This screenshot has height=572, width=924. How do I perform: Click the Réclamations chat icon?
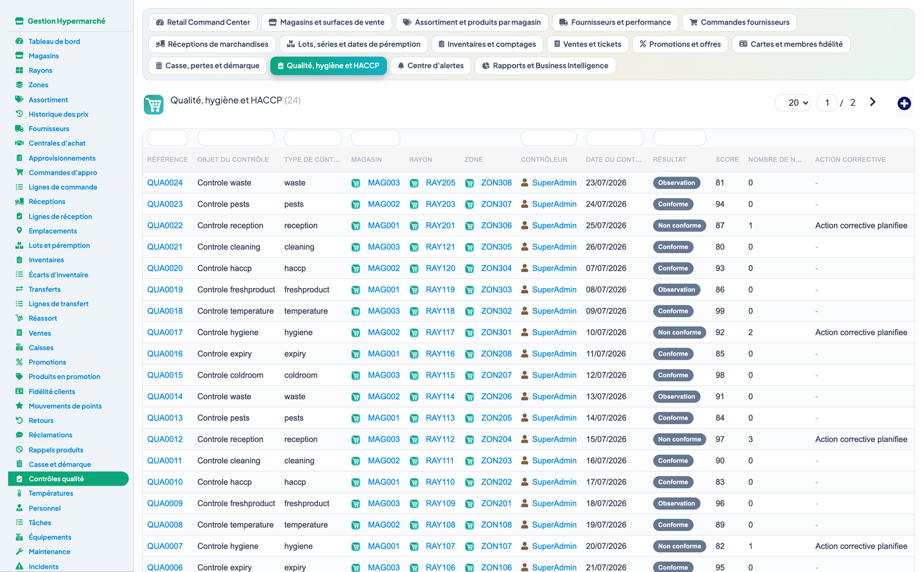pyautogui.click(x=19, y=435)
